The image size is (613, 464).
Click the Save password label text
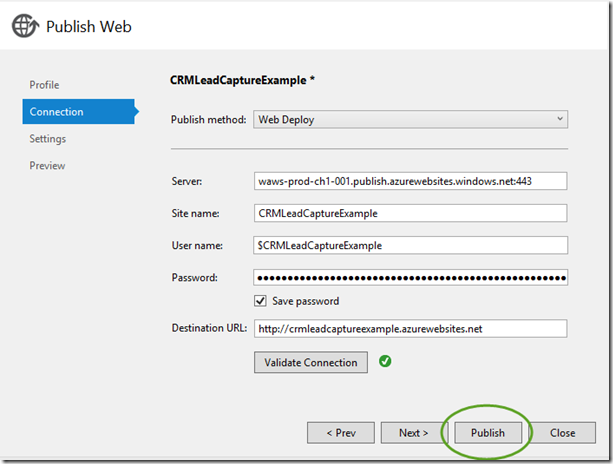coord(306,301)
